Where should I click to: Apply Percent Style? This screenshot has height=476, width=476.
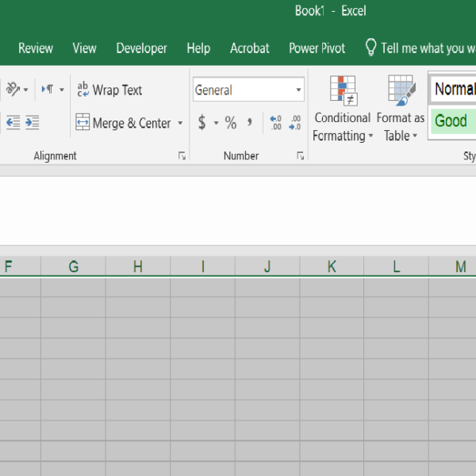point(231,122)
